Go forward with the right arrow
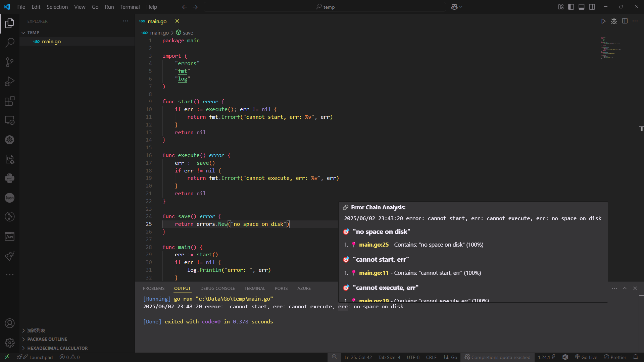 point(195,7)
